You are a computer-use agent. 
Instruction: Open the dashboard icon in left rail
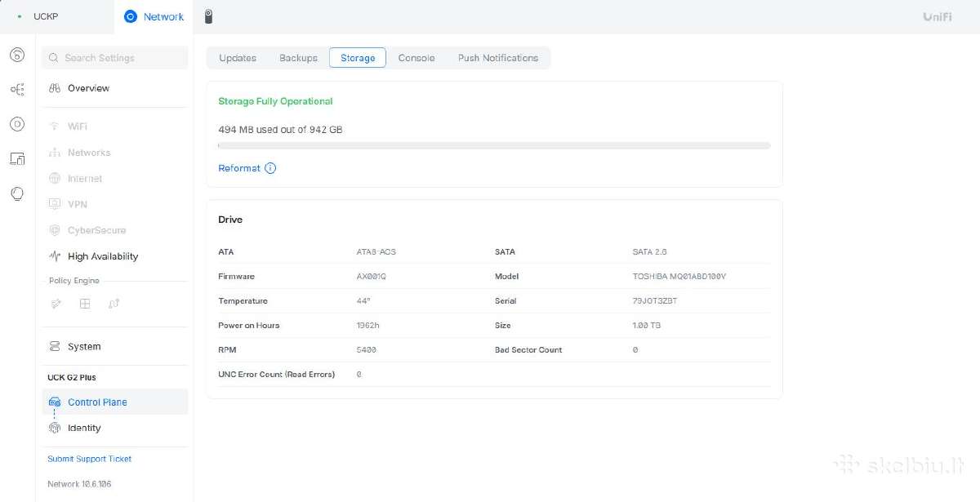point(17,56)
